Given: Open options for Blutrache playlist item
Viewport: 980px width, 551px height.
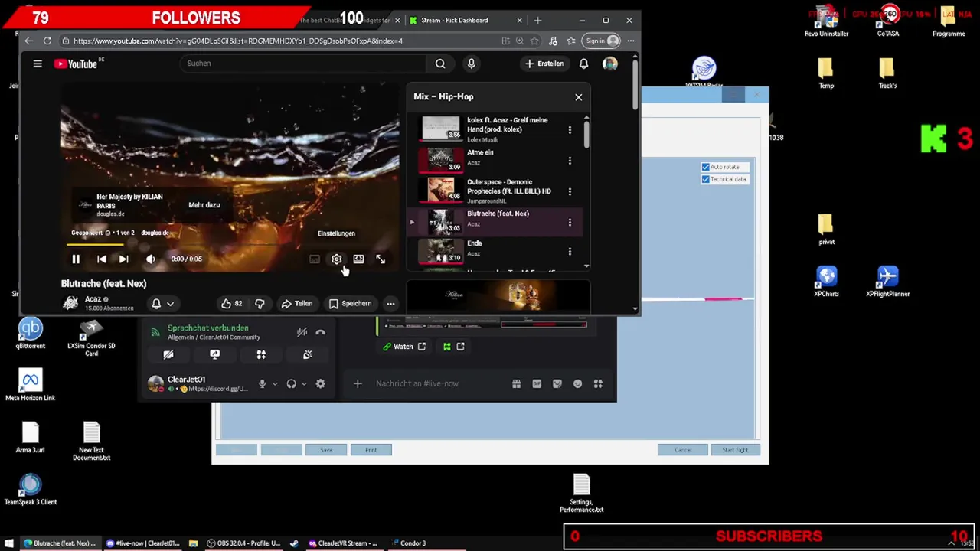Looking at the screenshot, I should click(x=570, y=223).
